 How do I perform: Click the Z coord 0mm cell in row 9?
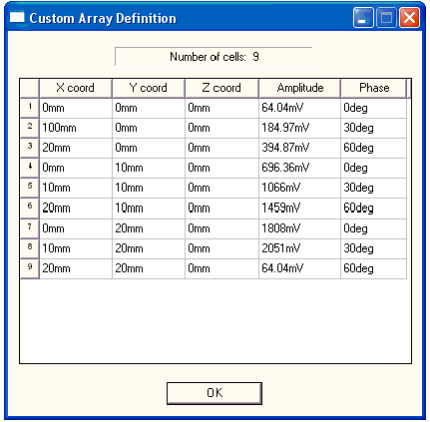click(x=222, y=269)
